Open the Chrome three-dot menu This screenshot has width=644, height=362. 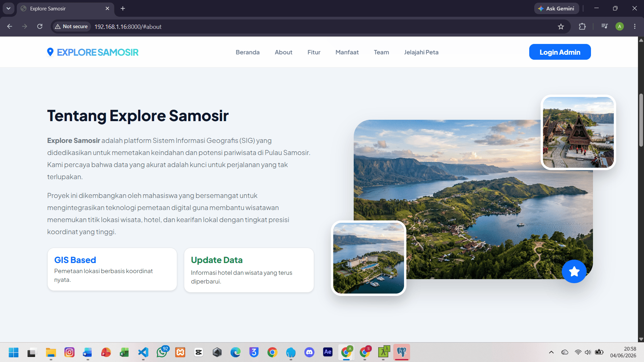[635, 27]
